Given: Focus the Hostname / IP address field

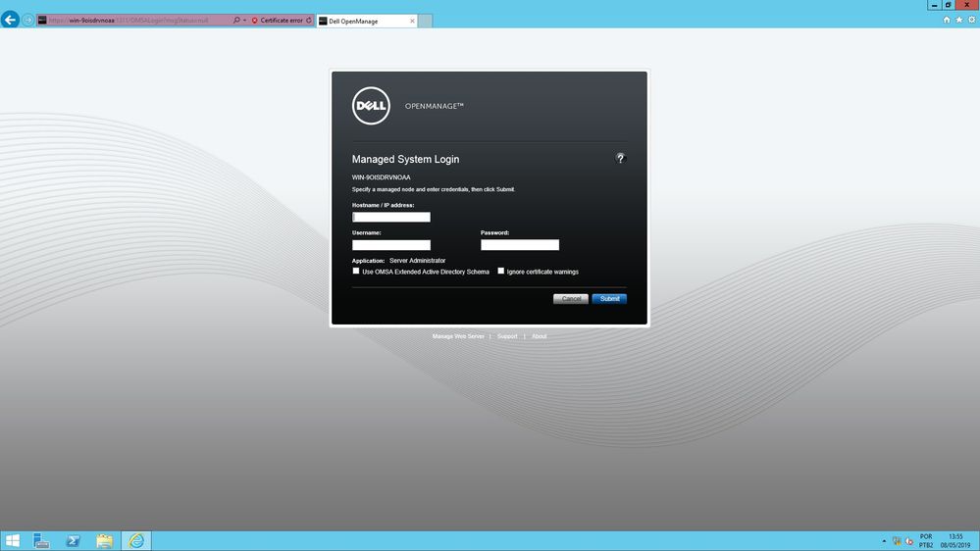Looking at the screenshot, I should 391,218.
